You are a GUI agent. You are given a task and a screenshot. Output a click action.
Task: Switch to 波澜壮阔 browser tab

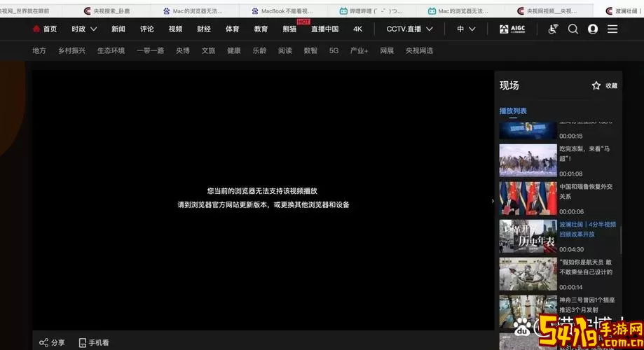624,11
